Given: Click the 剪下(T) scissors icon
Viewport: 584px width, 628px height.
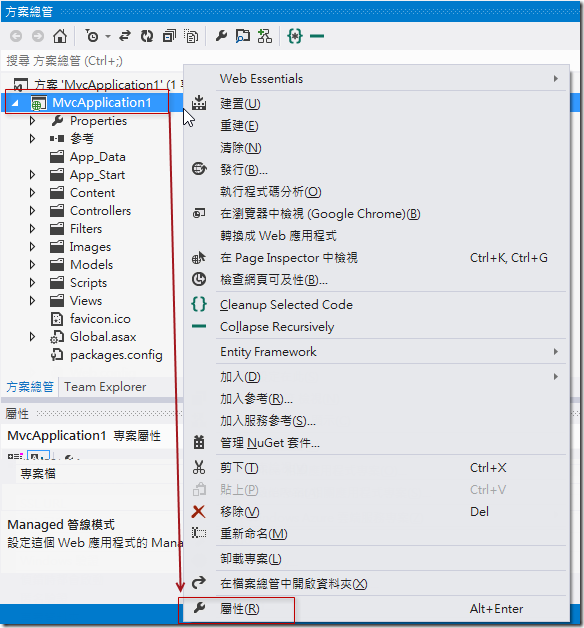Looking at the screenshot, I should pyautogui.click(x=199, y=467).
